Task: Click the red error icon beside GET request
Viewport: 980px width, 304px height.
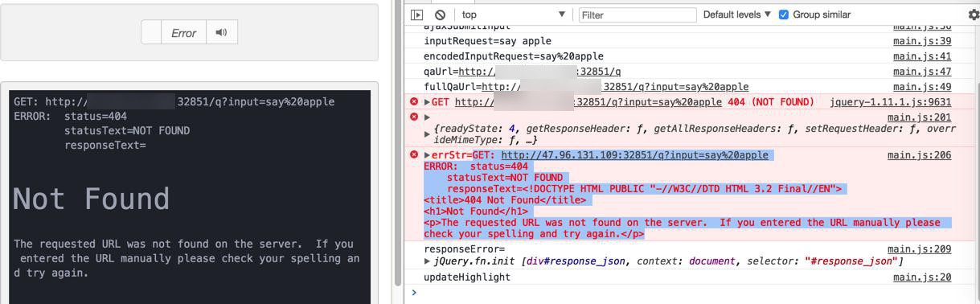Action: coord(414,102)
